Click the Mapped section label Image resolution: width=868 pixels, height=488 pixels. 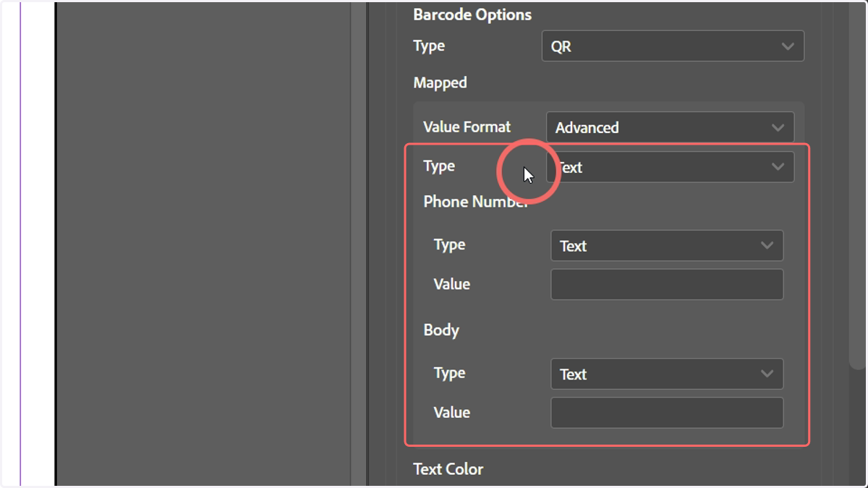(440, 82)
